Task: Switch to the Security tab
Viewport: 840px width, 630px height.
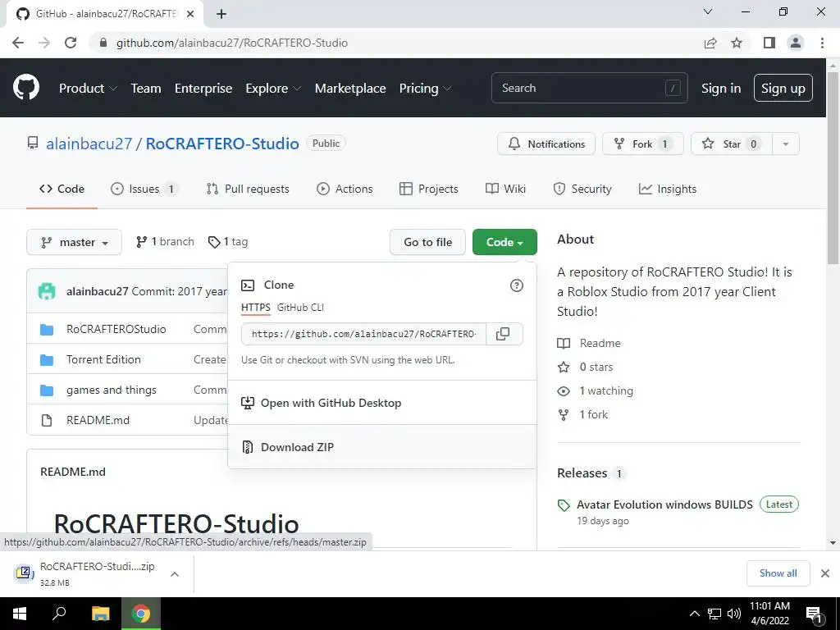Action: (582, 189)
